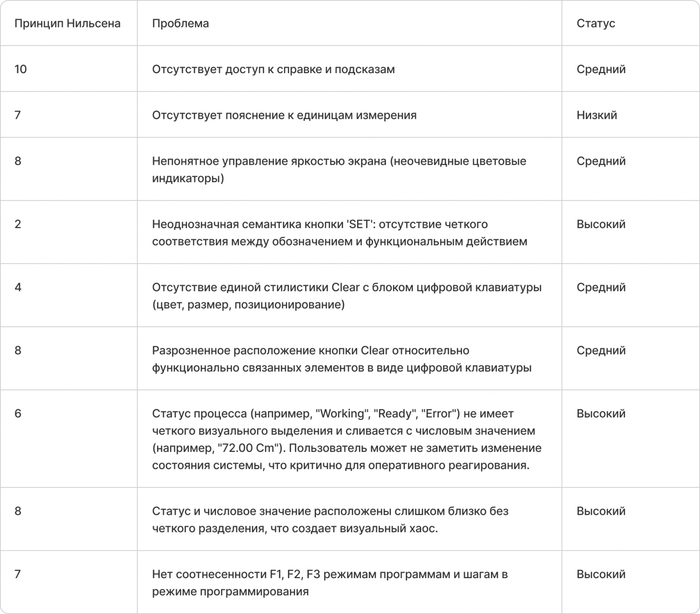Screen dimensions: 700x614
Task: Select the 'SET' button semantics problem text
Action: (x=339, y=232)
